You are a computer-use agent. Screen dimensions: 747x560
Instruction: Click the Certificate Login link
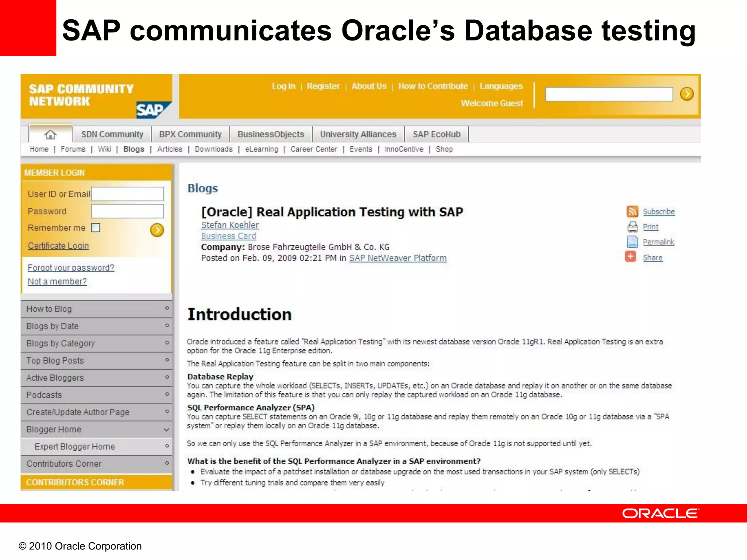pos(58,246)
